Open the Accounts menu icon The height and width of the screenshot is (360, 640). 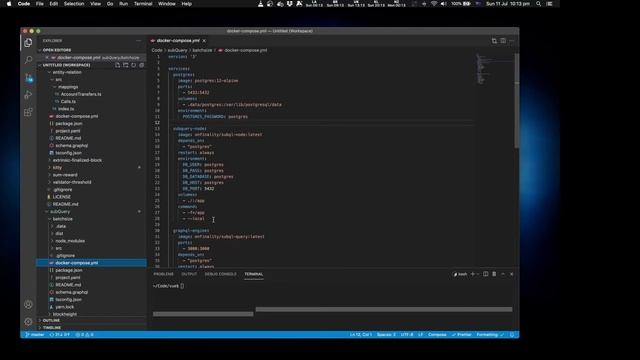click(x=28, y=304)
